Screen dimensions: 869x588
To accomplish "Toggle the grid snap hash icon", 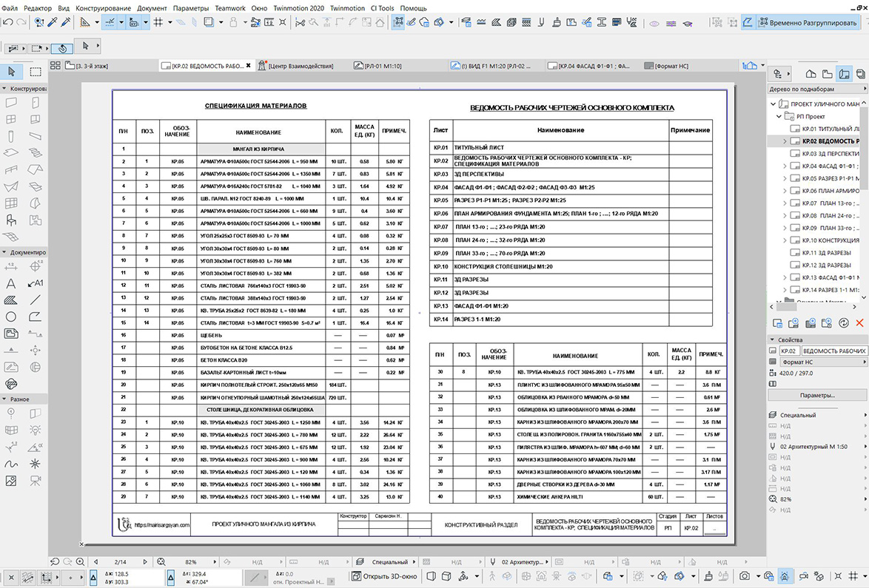I will (158, 23).
